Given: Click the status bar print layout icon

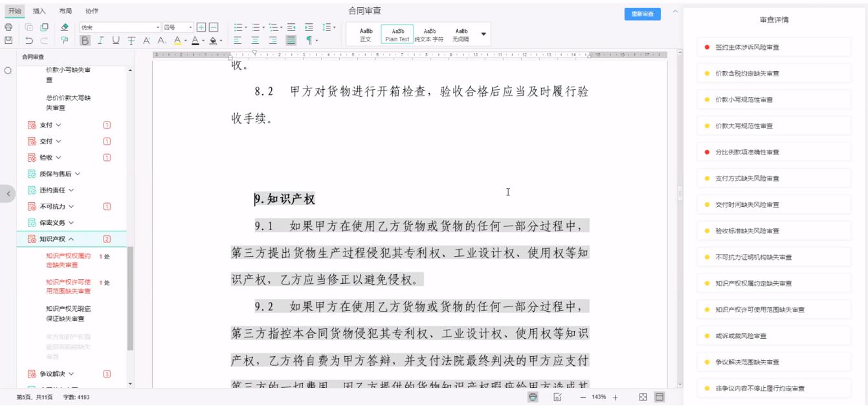Looking at the screenshot, I should [533, 396].
